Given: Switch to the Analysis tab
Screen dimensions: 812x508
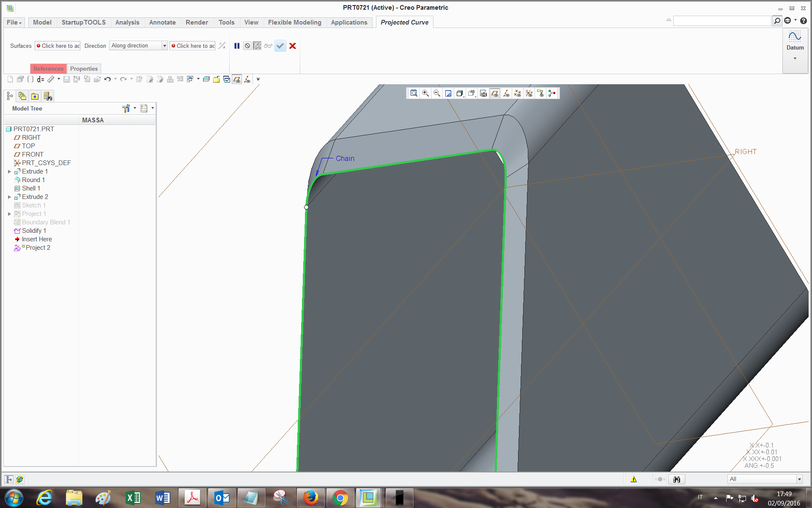Looking at the screenshot, I should (x=127, y=22).
